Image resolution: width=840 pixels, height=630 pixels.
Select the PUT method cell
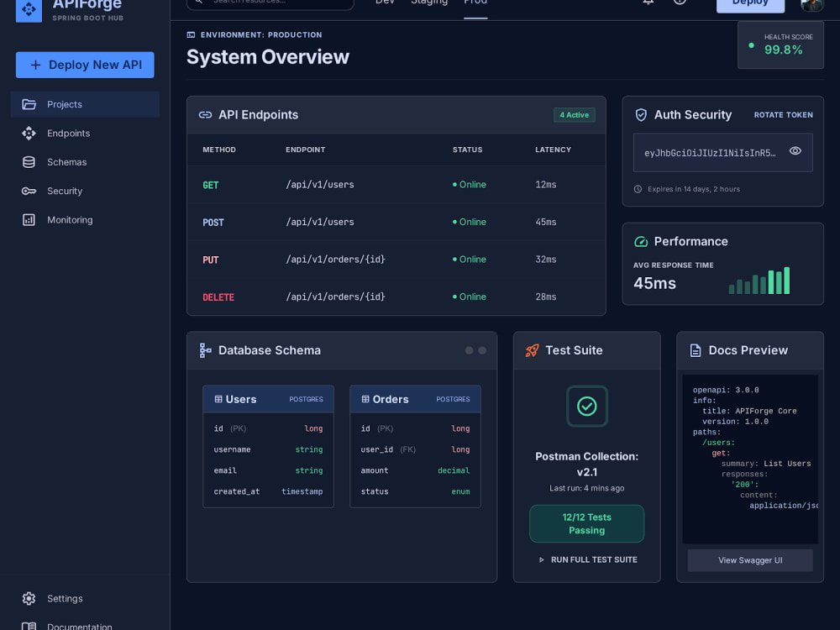(211, 260)
